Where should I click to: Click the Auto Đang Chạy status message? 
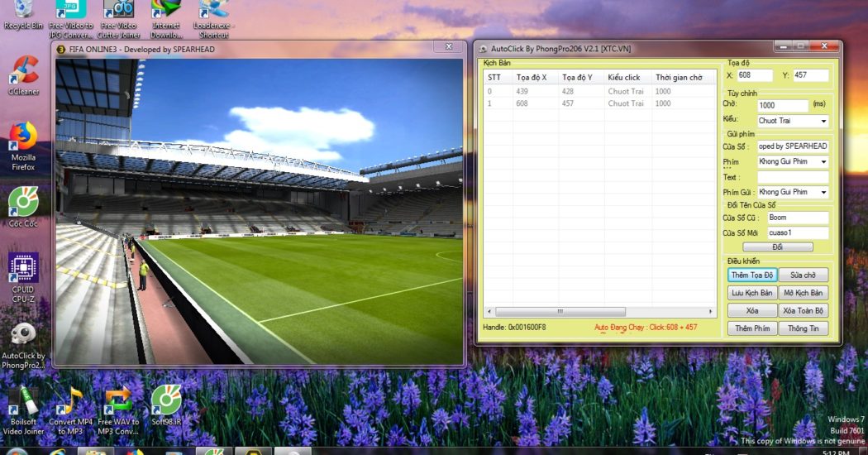pos(646,328)
